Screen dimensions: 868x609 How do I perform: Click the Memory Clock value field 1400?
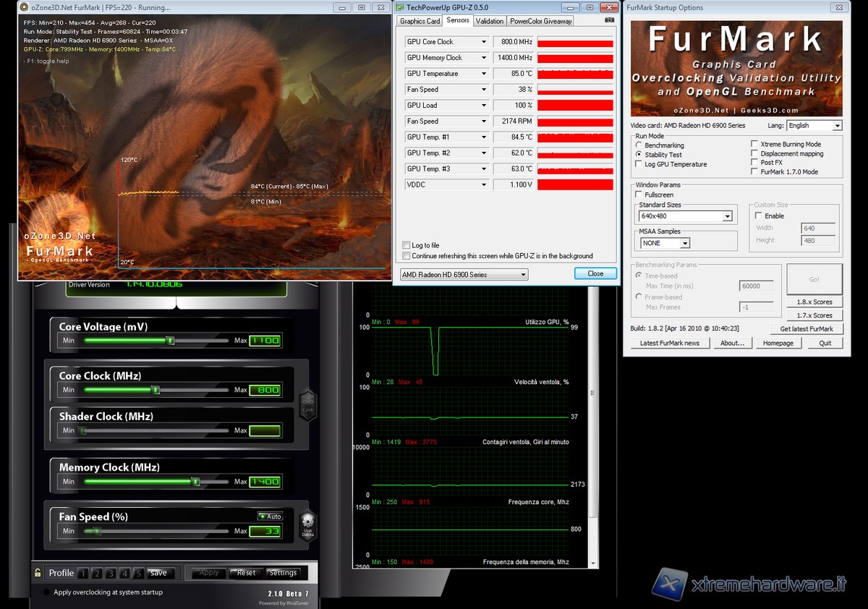click(x=265, y=481)
